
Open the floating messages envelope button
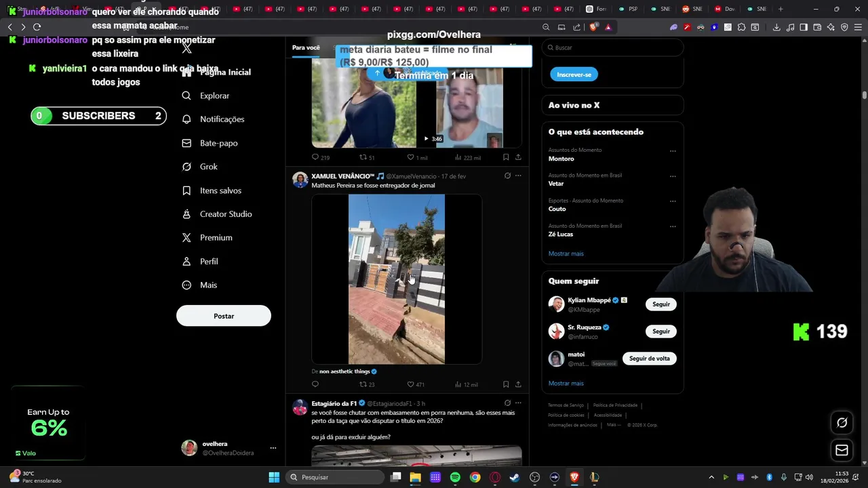(842, 450)
